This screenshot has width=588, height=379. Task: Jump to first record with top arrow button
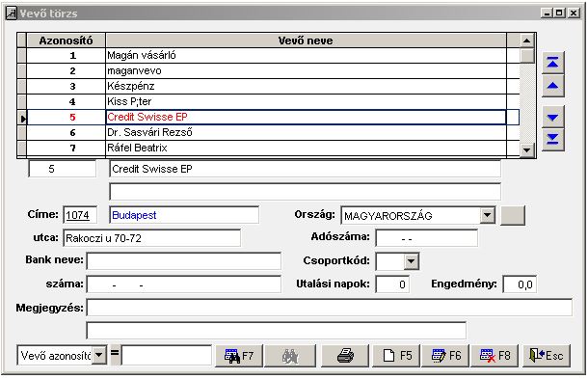(x=552, y=63)
